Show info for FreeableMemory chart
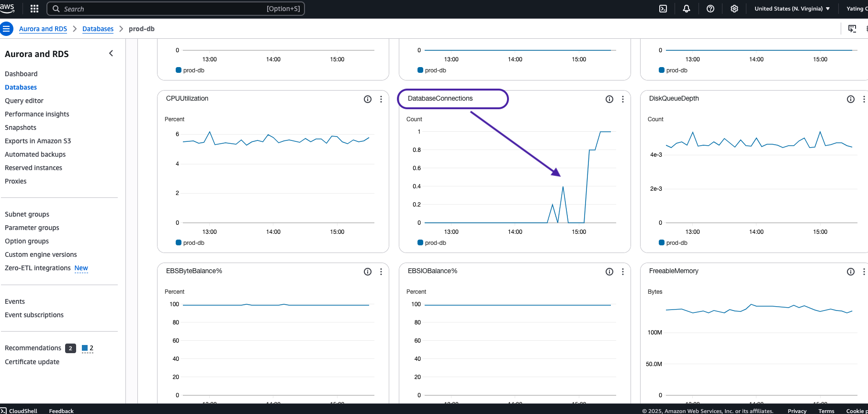The height and width of the screenshot is (414, 868). pos(851,272)
